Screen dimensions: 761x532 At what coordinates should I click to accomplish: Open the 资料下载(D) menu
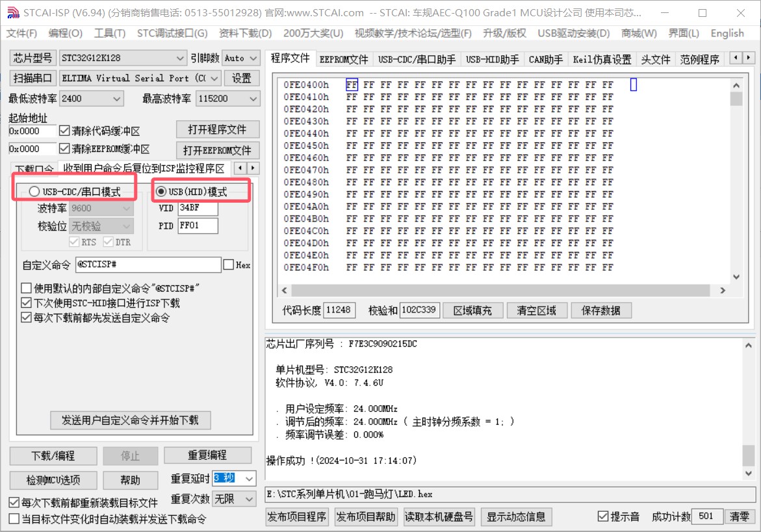(245, 33)
